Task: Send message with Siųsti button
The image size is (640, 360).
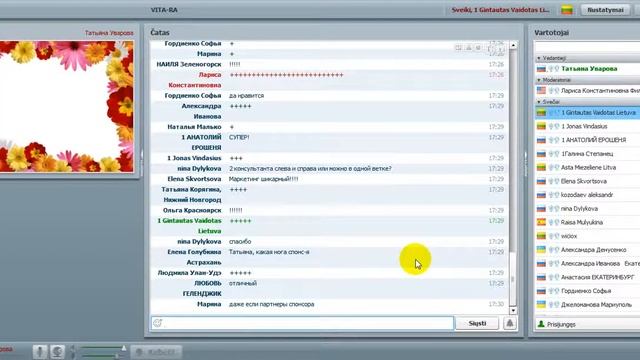Action: click(477, 323)
